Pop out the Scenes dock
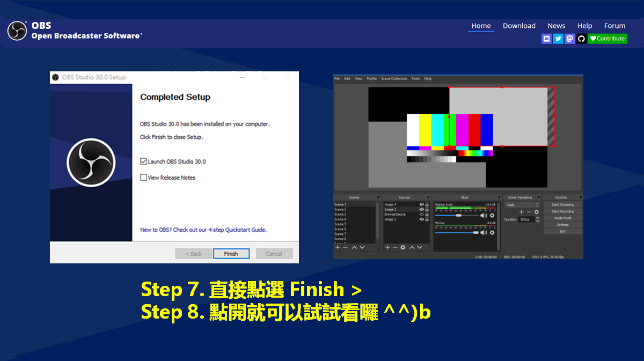The image size is (644, 361). (x=378, y=197)
